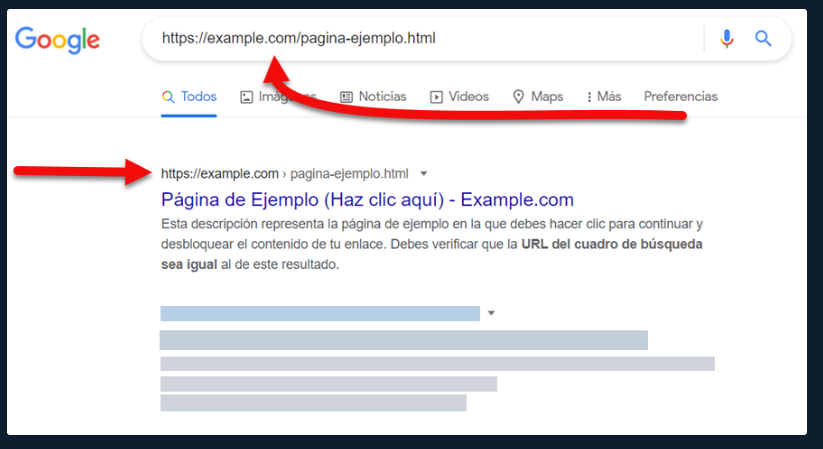Click the blurred second result title bar

404,340
